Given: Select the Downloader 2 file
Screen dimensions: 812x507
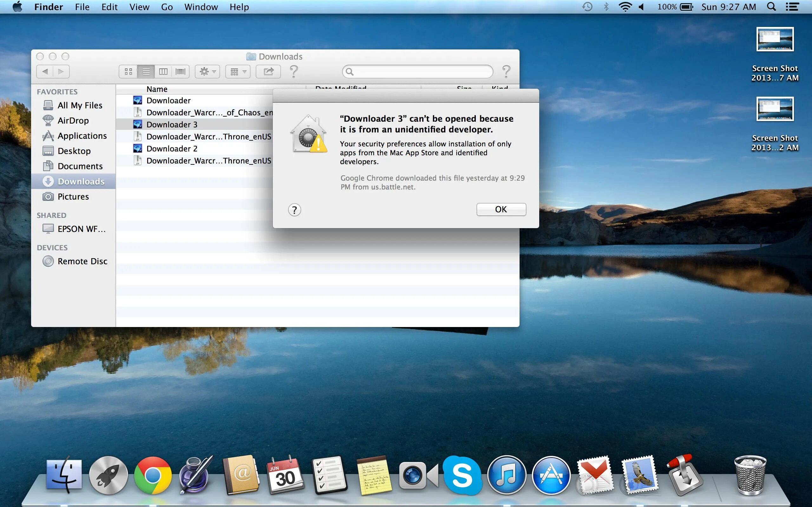Looking at the screenshot, I should 172,149.
